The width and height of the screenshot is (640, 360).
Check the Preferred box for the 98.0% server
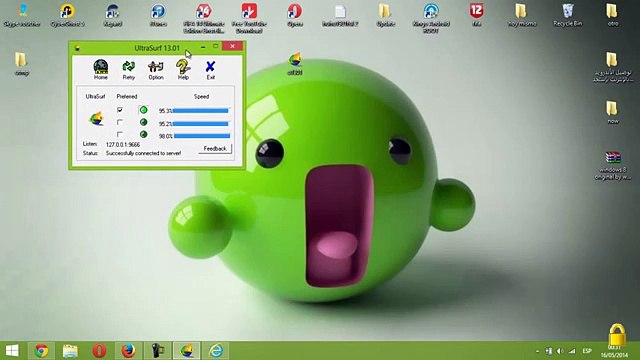tap(120, 134)
